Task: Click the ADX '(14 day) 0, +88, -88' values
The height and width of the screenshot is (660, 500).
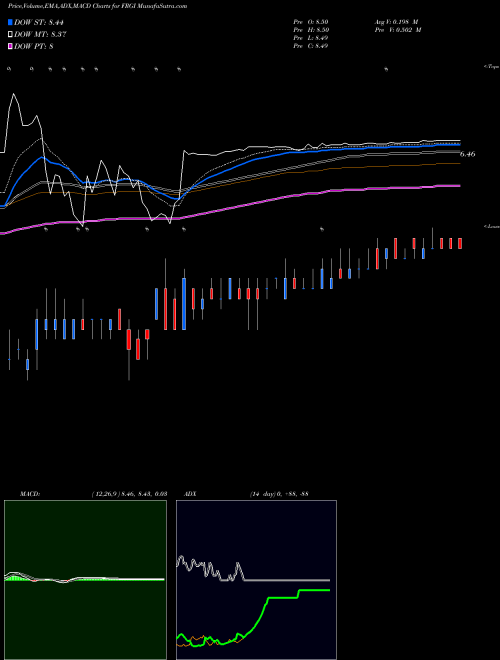Action: [279, 494]
